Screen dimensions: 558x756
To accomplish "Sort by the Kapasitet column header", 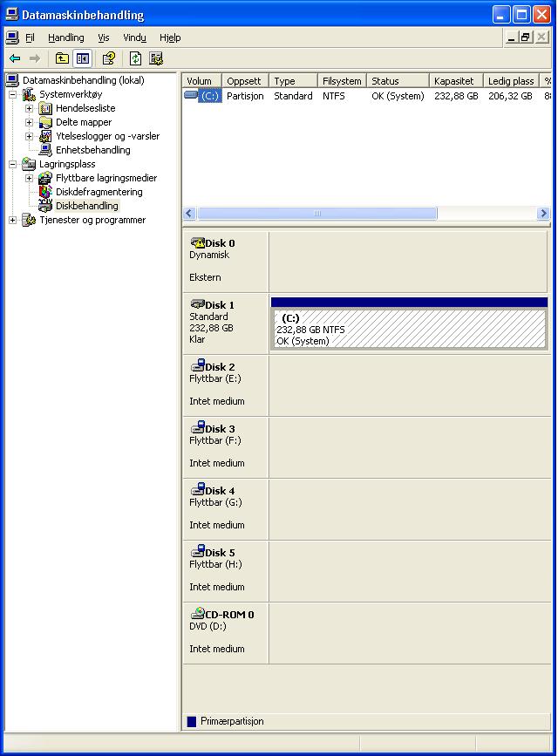I will [456, 80].
